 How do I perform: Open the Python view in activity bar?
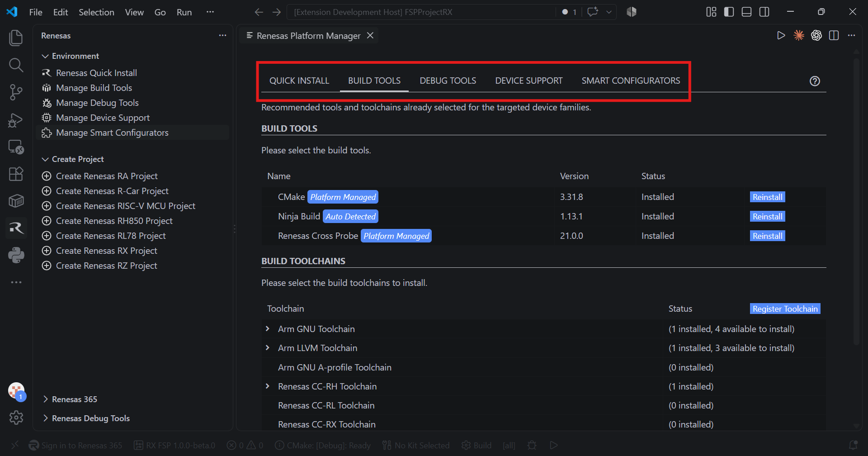point(16,255)
